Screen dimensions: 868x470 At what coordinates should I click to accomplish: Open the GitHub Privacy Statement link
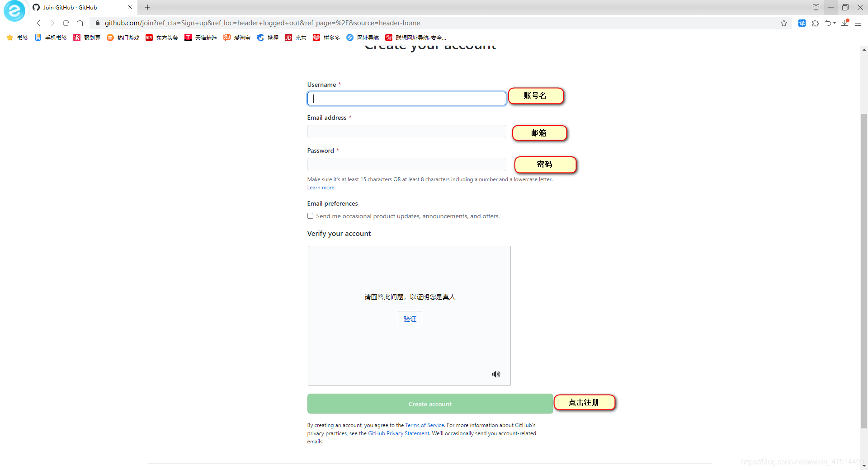(398, 433)
